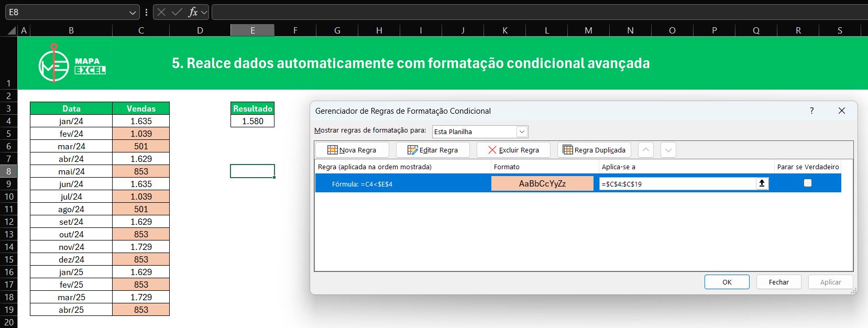Click the Name Box showing E8
This screenshot has height=328, width=868.
point(67,12)
